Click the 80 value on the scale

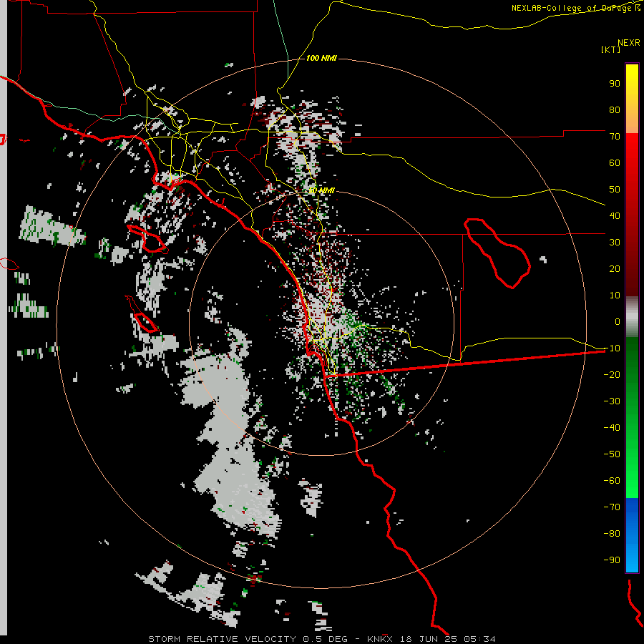615,109
